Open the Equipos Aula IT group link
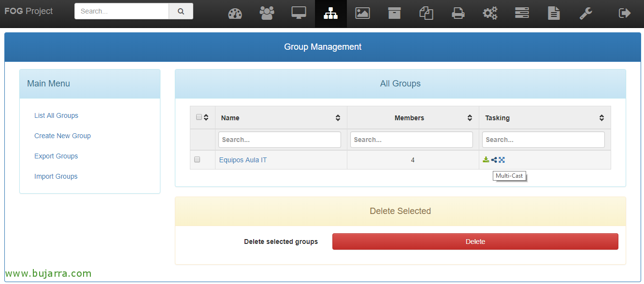Screen dimensions: 644x284 click(x=243, y=160)
